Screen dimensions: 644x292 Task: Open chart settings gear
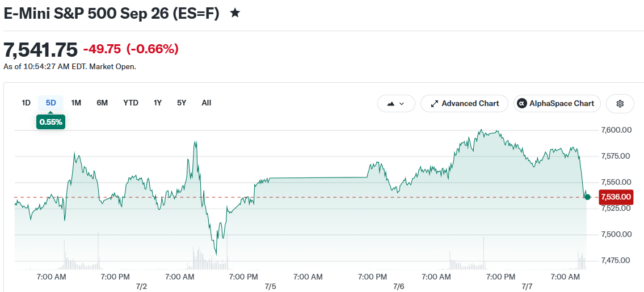coord(620,104)
